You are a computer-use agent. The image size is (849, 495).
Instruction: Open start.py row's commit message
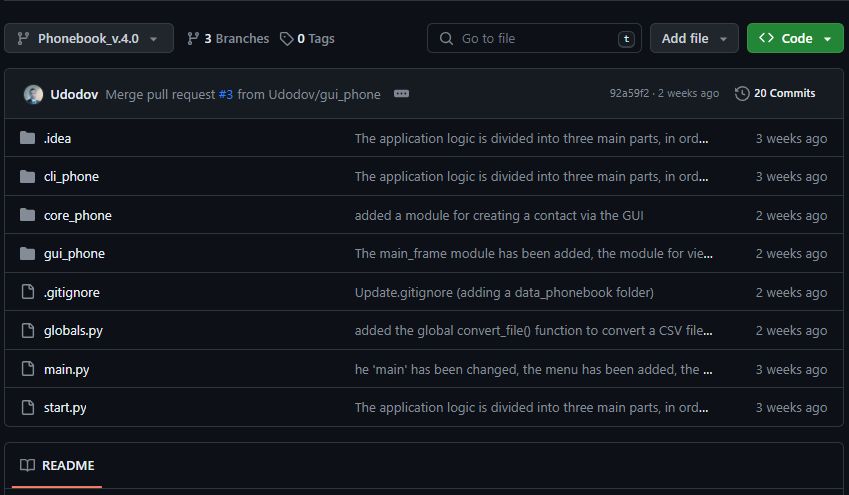tap(531, 407)
